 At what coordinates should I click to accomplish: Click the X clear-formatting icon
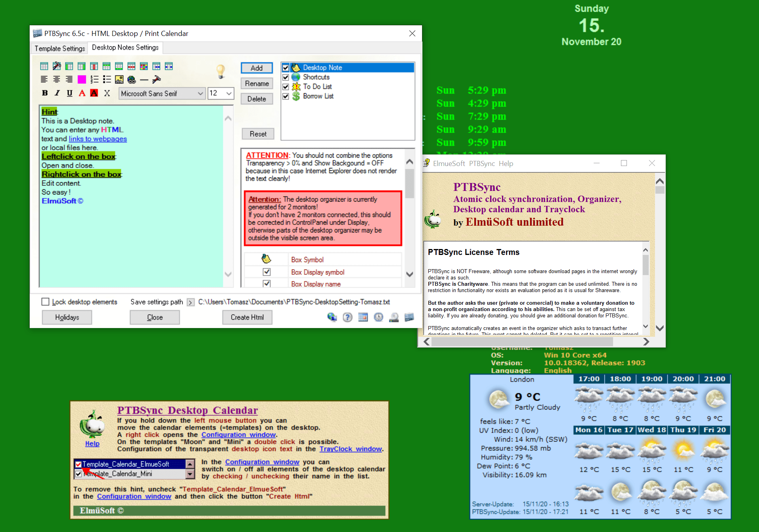click(107, 93)
